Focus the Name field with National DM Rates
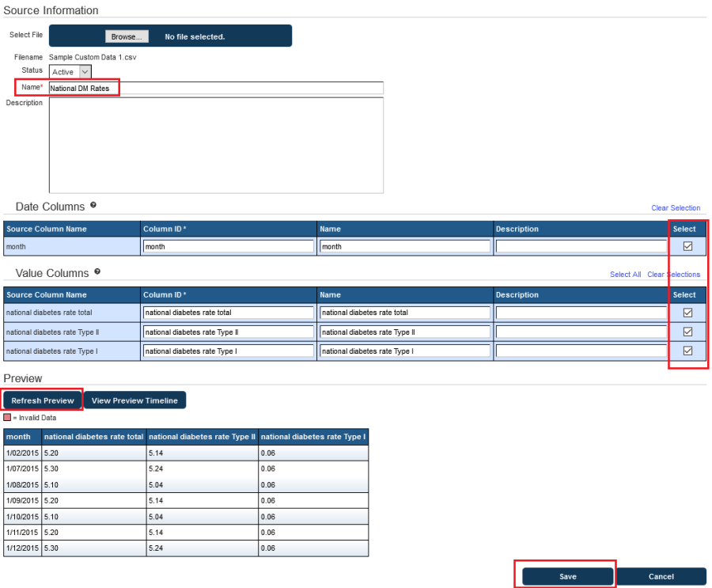This screenshot has width=712, height=588. [216, 88]
